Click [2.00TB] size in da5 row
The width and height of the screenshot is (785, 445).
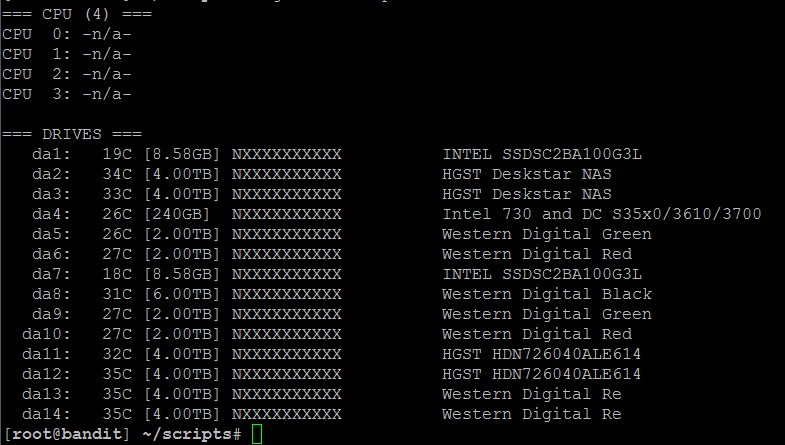182,234
